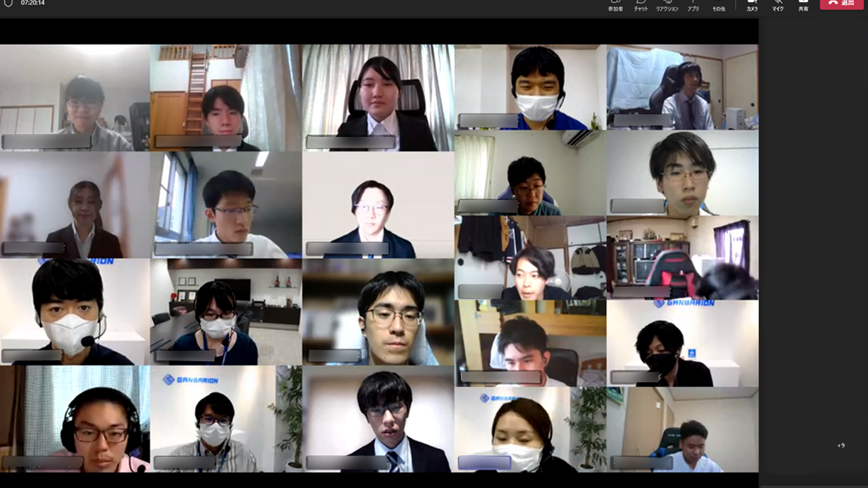
Task: Toggle the マイク microphone mute
Action: [x=778, y=5]
